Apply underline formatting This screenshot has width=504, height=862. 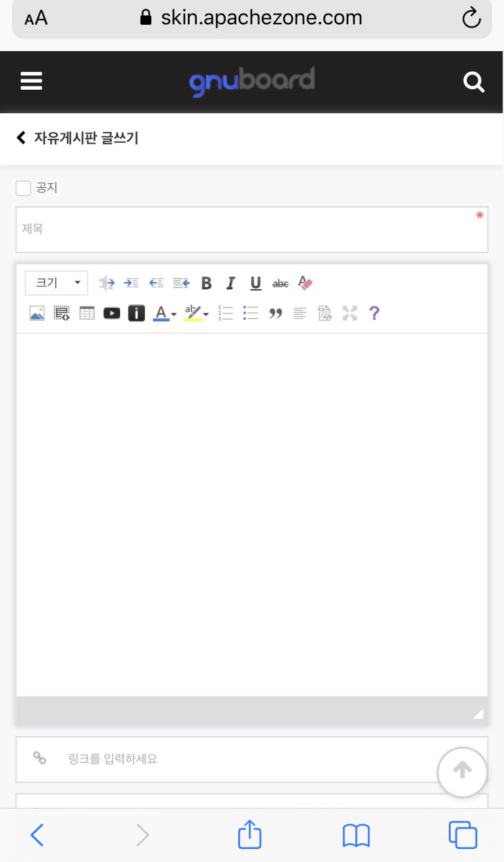(255, 283)
